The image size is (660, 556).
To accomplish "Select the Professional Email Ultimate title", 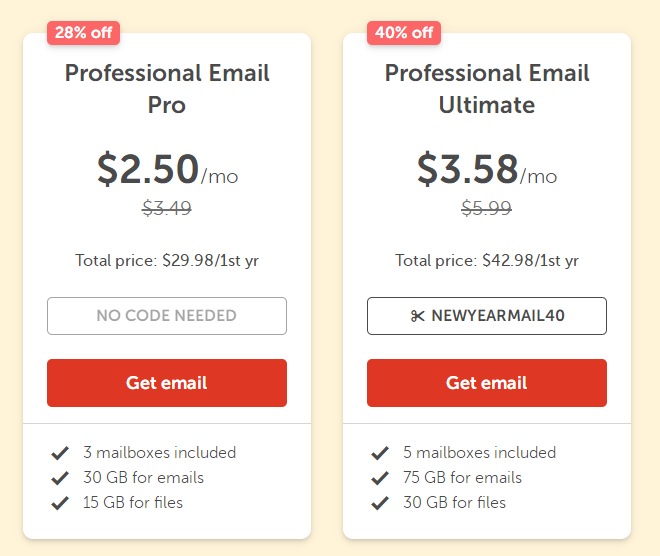I will (x=487, y=89).
